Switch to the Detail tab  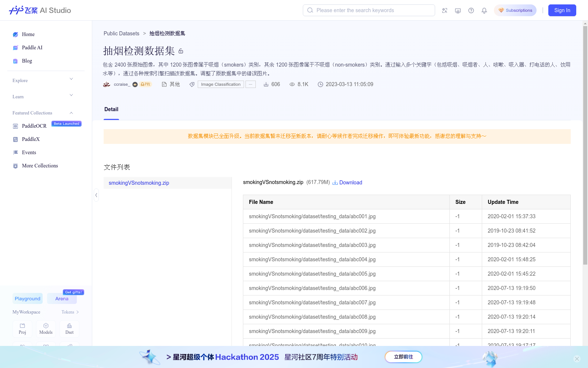(111, 109)
